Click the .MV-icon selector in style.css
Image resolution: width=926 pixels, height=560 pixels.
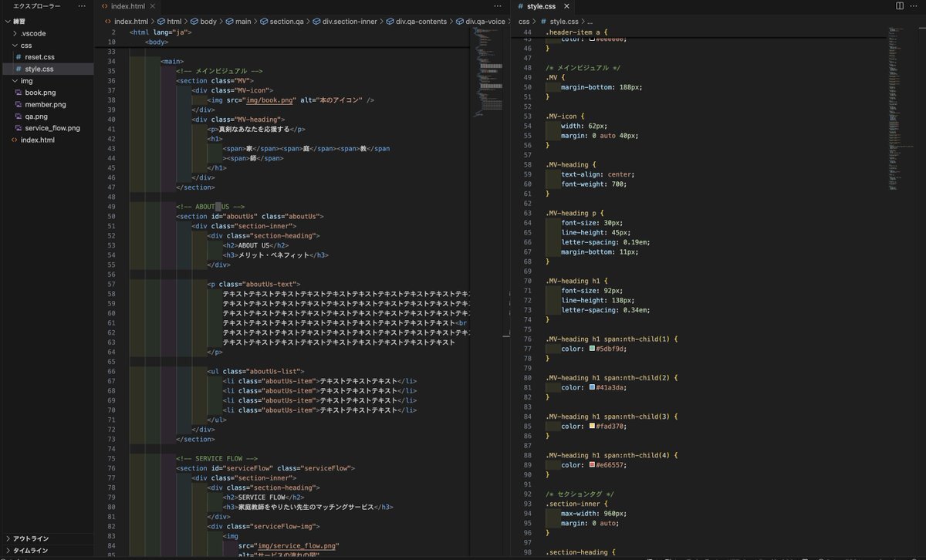pyautogui.click(x=566, y=116)
